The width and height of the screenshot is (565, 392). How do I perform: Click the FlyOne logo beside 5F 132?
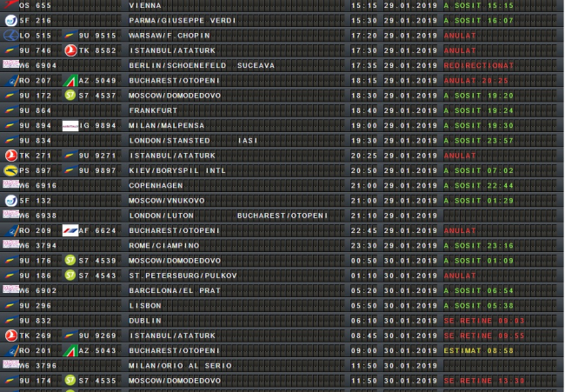pyautogui.click(x=10, y=201)
